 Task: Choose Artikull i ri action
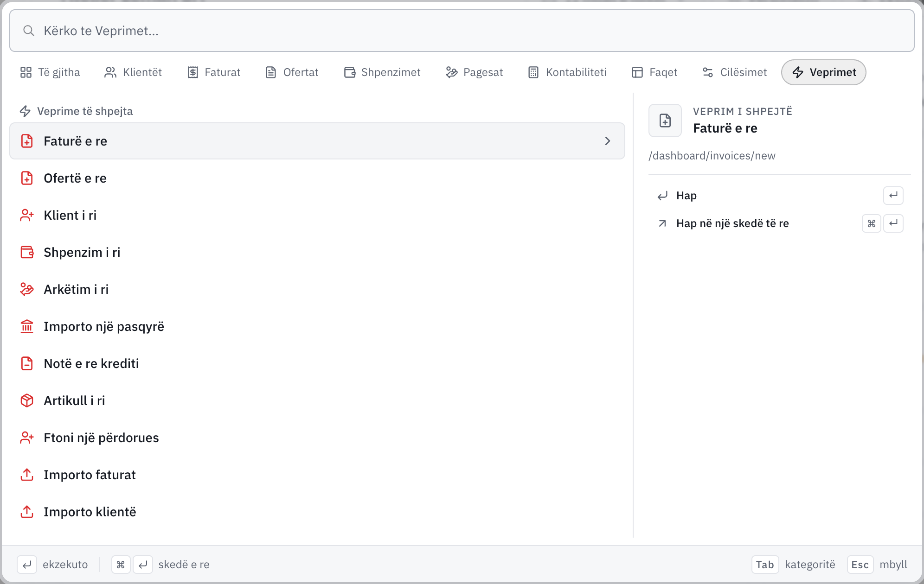pyautogui.click(x=317, y=400)
